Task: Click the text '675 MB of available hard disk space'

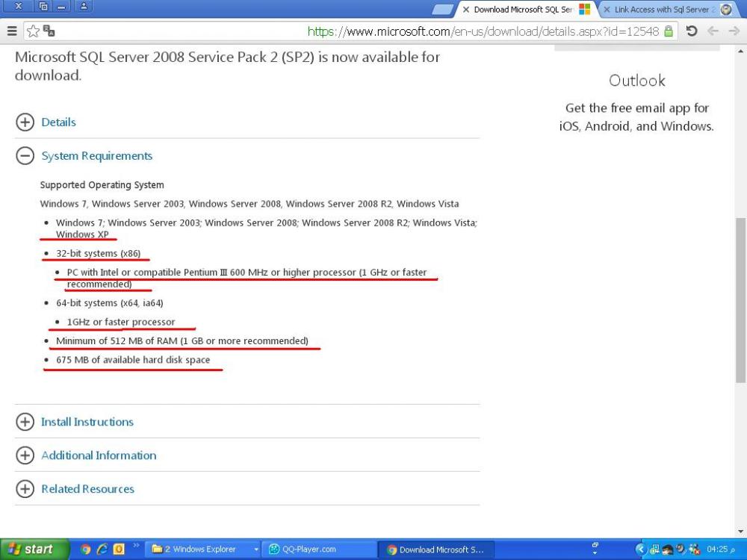Action: [133, 360]
